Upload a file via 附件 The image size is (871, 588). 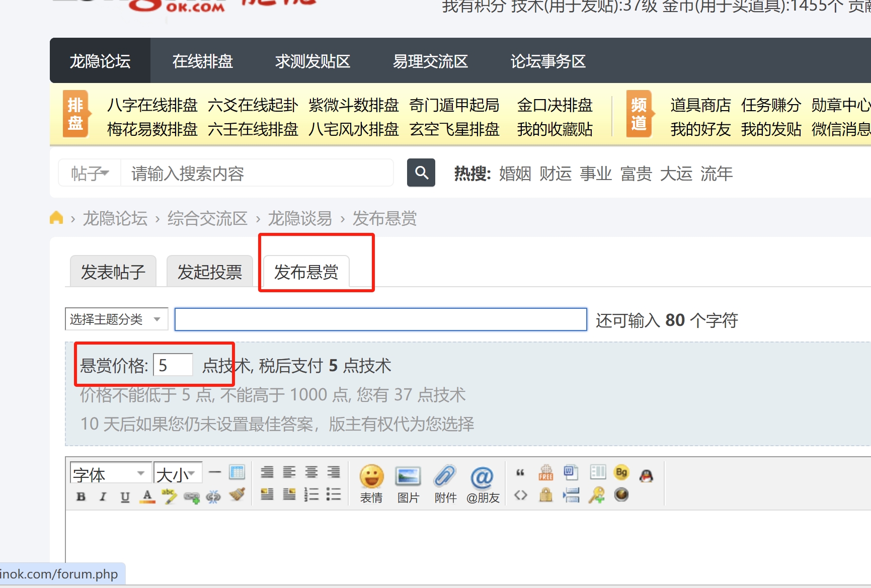tap(445, 483)
